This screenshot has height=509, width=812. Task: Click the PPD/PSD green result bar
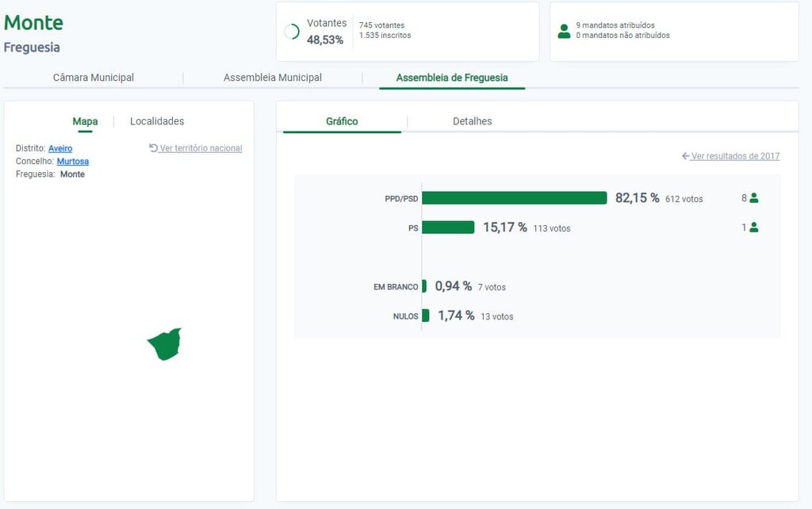514,198
